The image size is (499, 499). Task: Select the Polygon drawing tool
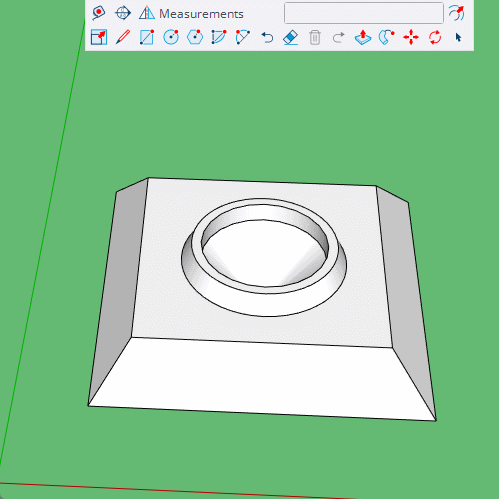pyautogui.click(x=195, y=37)
